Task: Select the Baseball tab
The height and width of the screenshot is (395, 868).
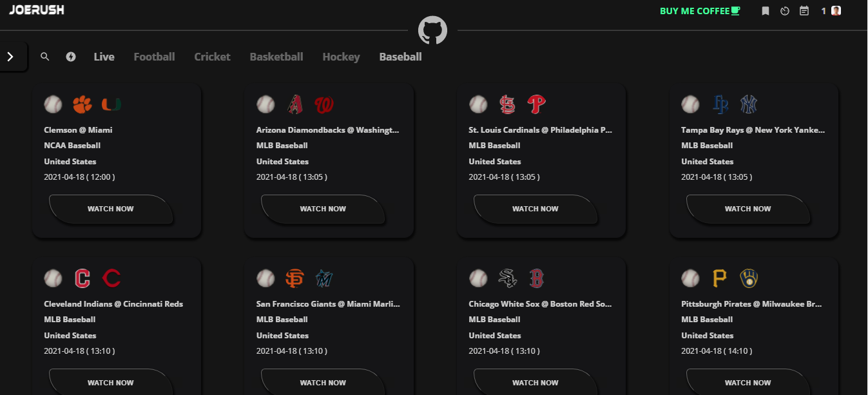Action: (x=400, y=57)
